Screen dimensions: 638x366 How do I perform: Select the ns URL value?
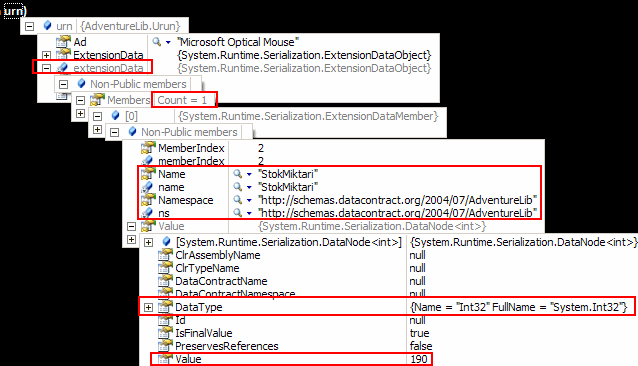coord(398,213)
